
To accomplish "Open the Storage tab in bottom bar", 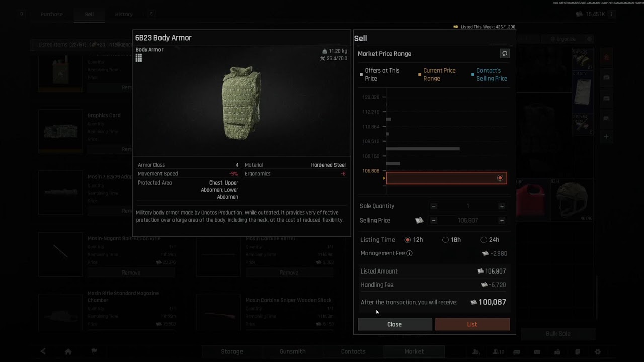I will click(x=232, y=351).
